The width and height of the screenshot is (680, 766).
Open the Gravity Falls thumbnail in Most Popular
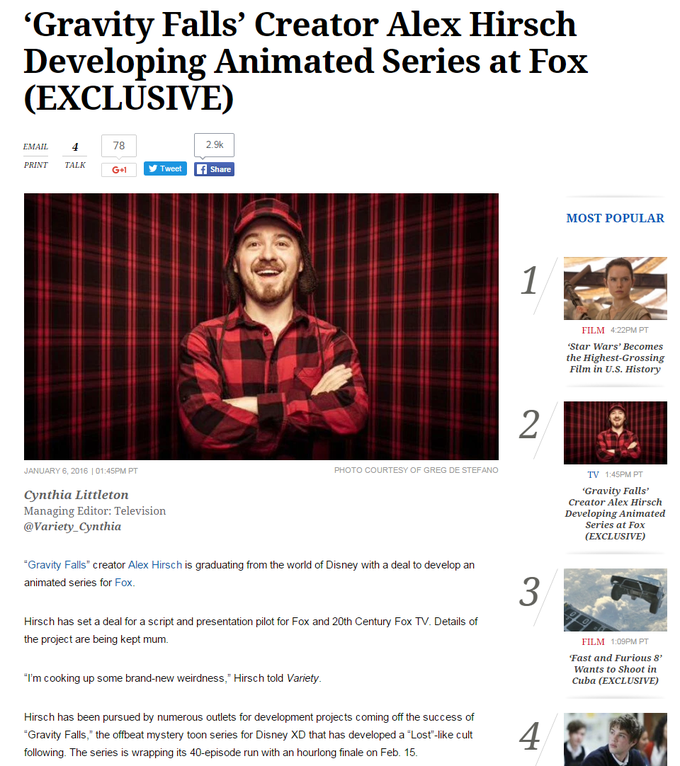pos(615,432)
